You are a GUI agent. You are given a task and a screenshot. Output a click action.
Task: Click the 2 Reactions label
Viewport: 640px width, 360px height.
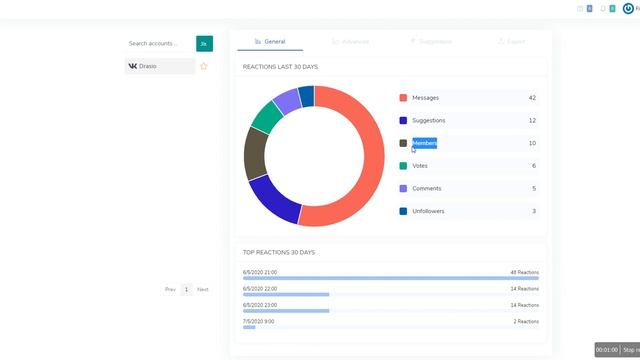tap(526, 322)
